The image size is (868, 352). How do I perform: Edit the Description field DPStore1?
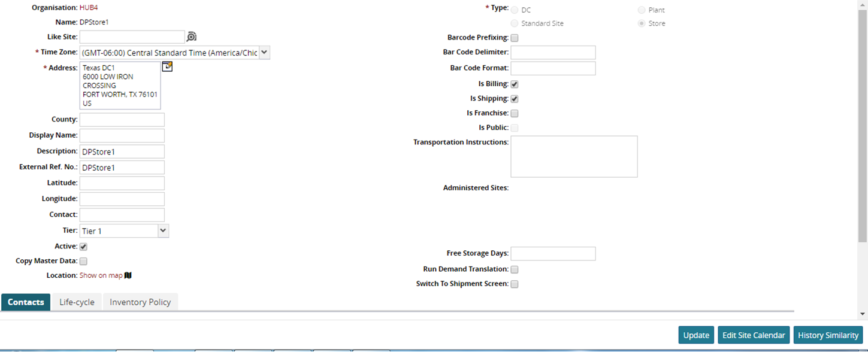click(122, 151)
